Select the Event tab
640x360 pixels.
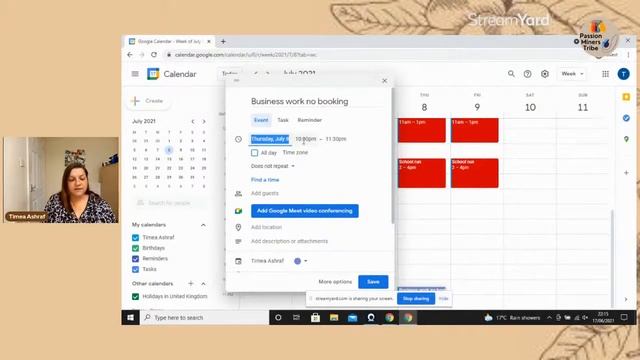tap(261, 120)
